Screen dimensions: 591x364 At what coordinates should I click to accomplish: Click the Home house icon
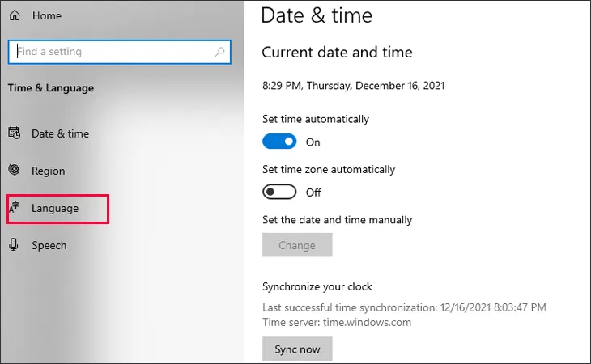tap(14, 15)
